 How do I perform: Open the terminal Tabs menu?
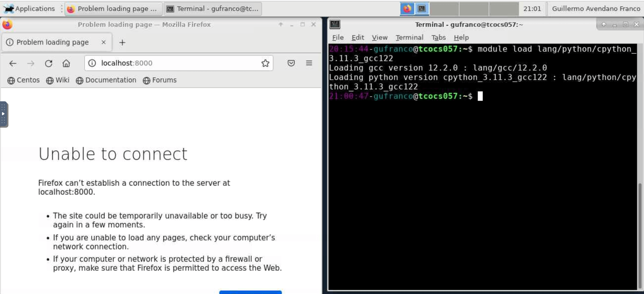(439, 37)
